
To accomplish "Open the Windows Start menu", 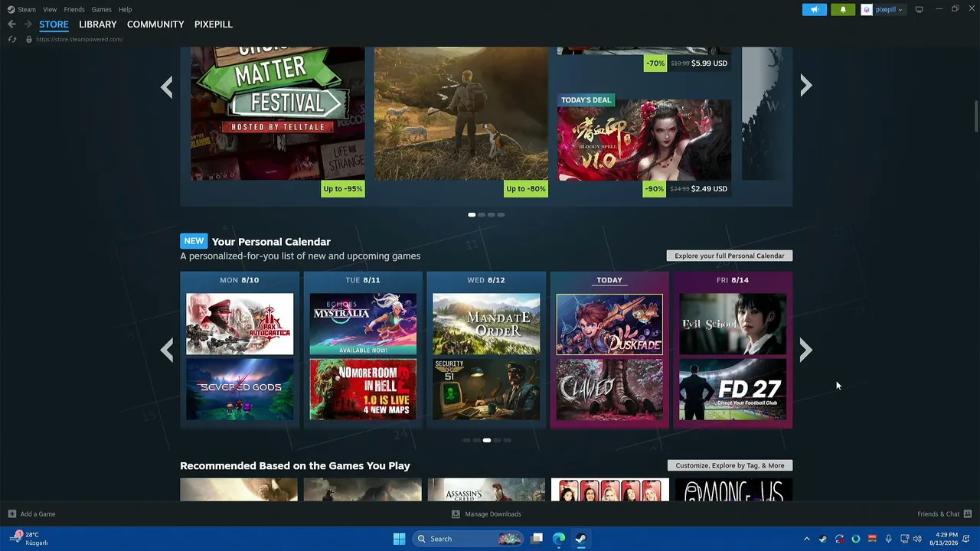I will pyautogui.click(x=399, y=539).
